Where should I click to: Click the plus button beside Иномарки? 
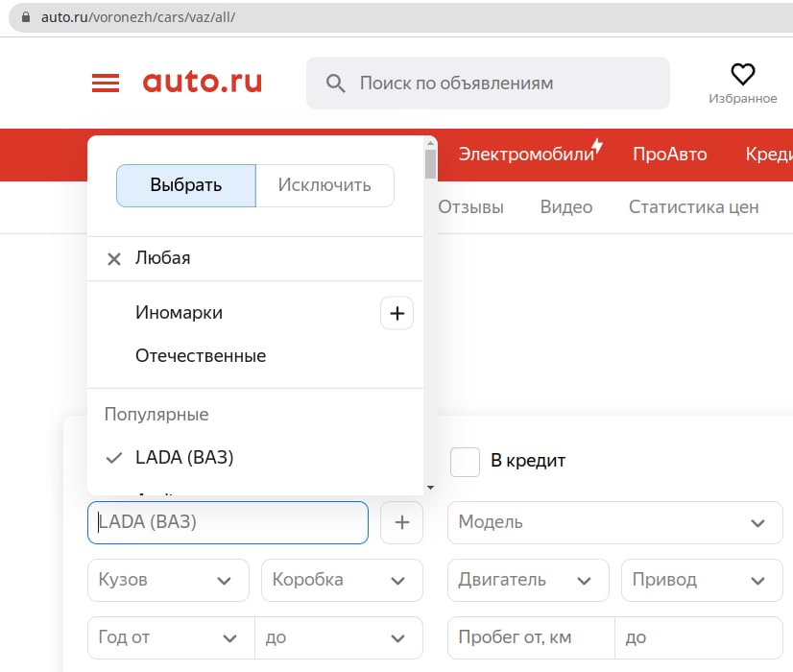[x=397, y=313]
